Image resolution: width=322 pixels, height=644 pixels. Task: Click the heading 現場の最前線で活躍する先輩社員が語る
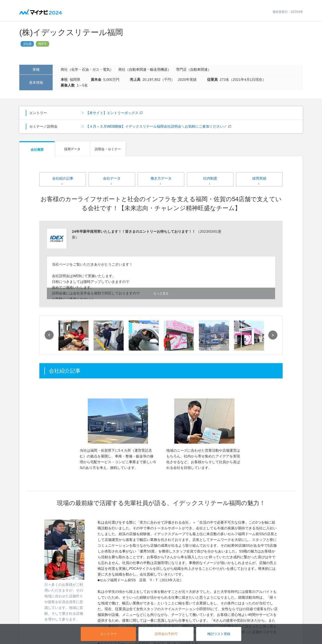[x=161, y=503]
